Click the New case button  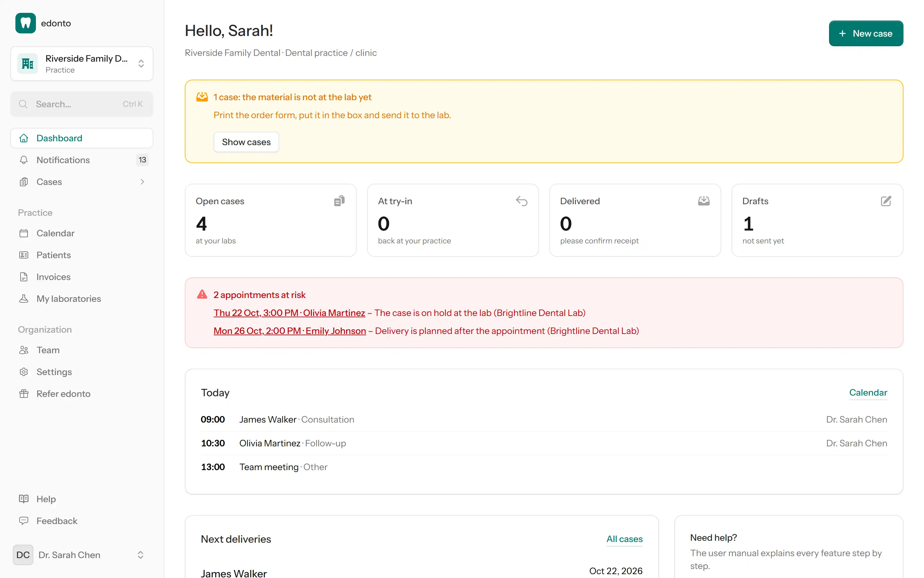point(866,33)
